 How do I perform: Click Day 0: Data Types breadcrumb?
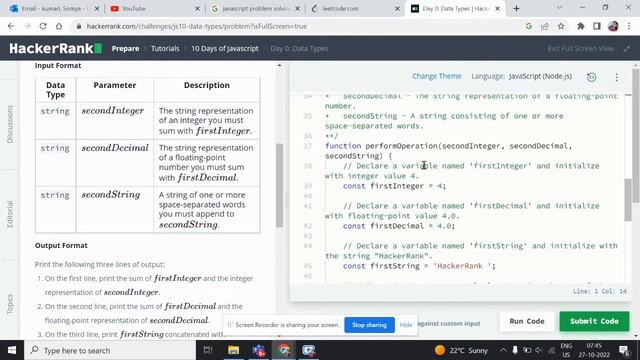coord(299,49)
